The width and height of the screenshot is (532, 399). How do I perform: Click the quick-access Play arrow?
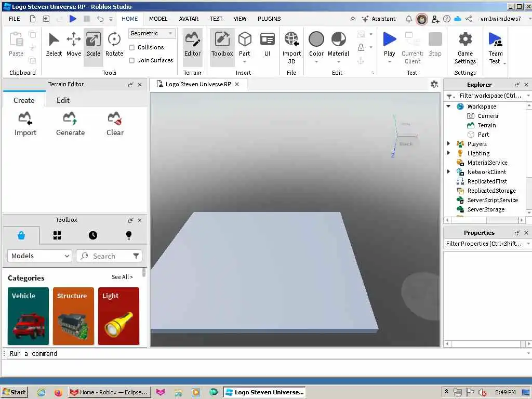[73, 19]
